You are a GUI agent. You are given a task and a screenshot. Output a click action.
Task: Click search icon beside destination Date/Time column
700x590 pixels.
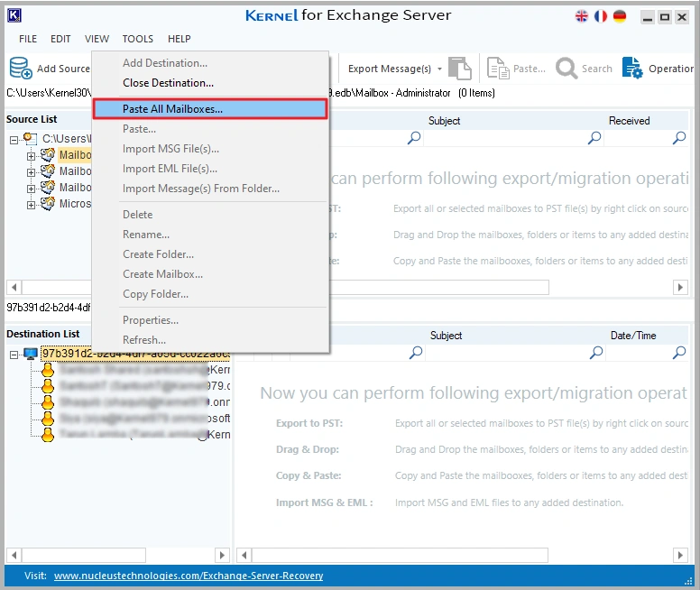(596, 353)
